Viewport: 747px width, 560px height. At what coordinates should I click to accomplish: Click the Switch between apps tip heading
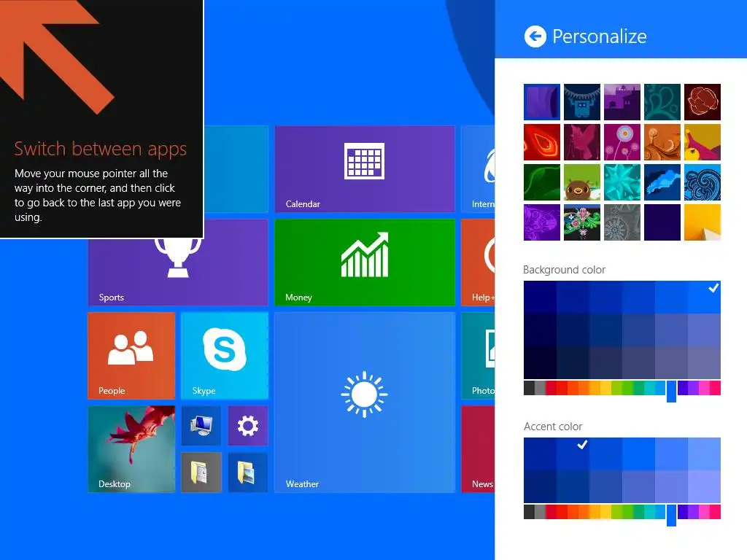coord(100,149)
